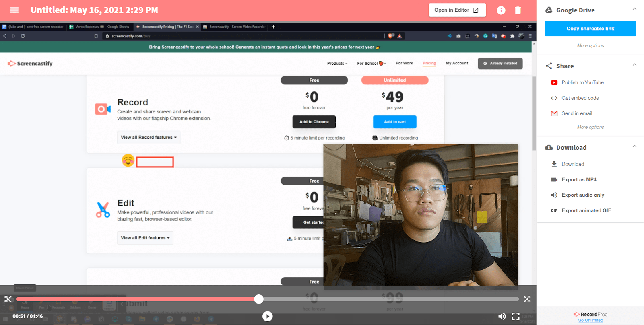This screenshot has height=325, width=644.
Task: Choose Export animated GIF
Action: 586,210
